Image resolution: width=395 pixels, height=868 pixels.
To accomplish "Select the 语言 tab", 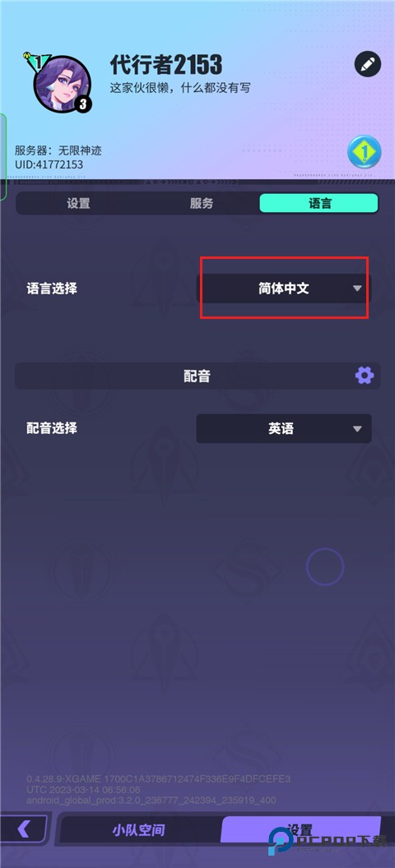I will [x=319, y=203].
